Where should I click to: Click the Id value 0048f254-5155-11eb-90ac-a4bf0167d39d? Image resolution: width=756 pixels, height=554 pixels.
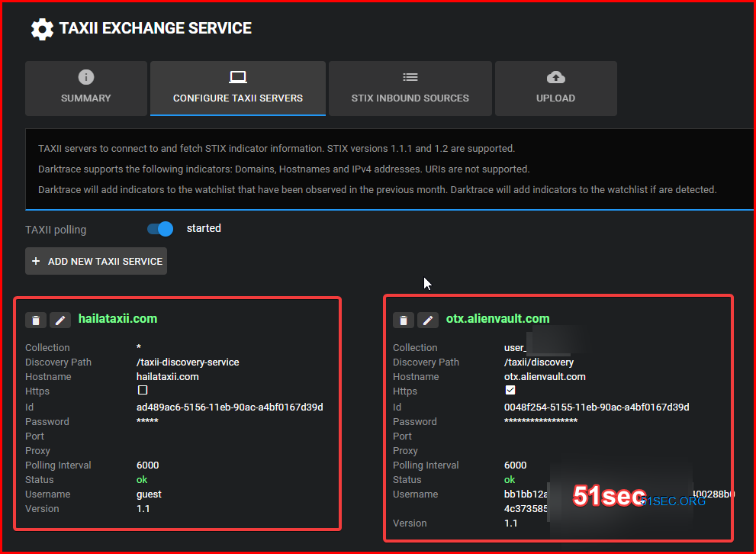pos(597,407)
